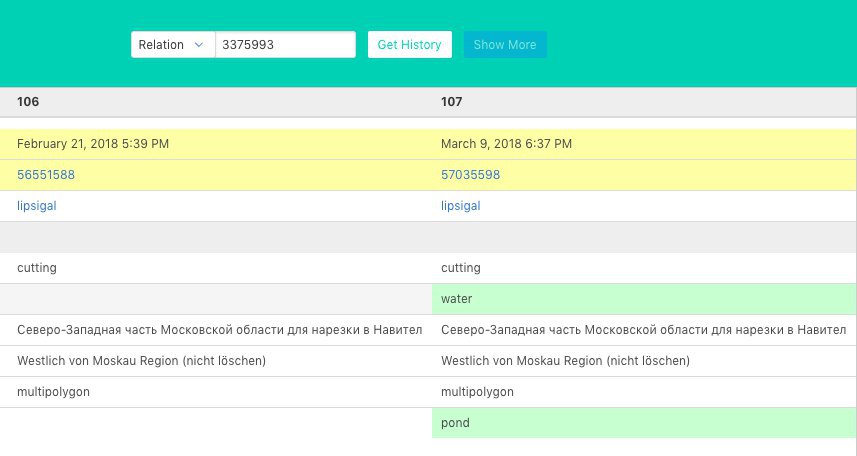Open lipsigal user link under version 106
This screenshot has width=857, height=456.
pos(37,206)
